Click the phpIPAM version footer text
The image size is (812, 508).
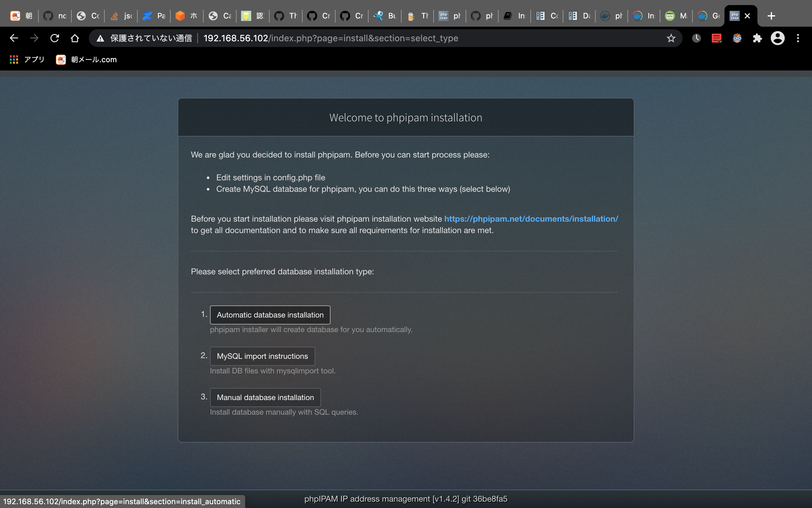point(406,499)
